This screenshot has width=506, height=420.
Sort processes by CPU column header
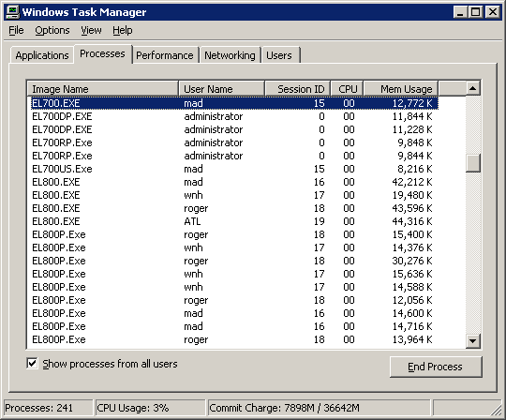pos(347,89)
